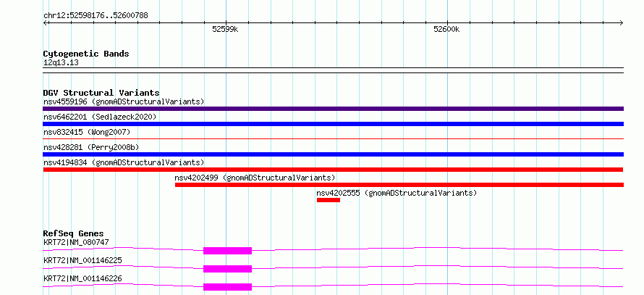The width and height of the screenshot is (644, 295).
Task: Click the KRT72 NM_001146225 magenta exon block
Action: [227, 269]
